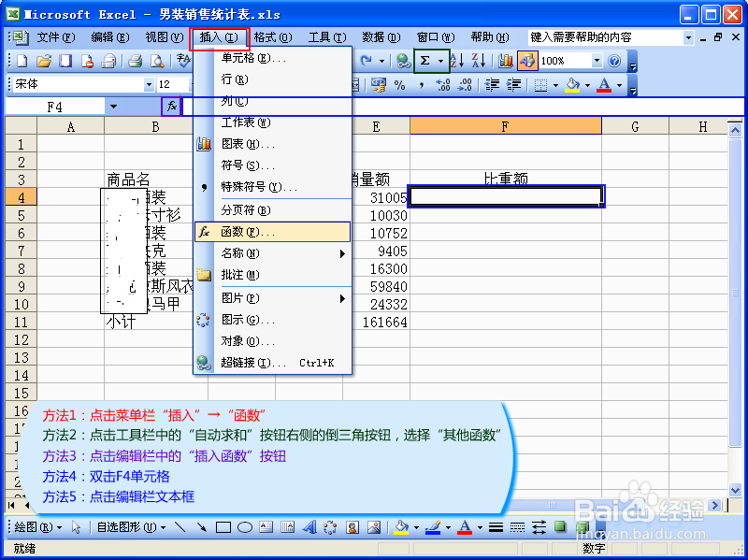Image resolution: width=748 pixels, height=560 pixels.
Task: Sort ascending with A-Z icon
Action: [x=457, y=61]
